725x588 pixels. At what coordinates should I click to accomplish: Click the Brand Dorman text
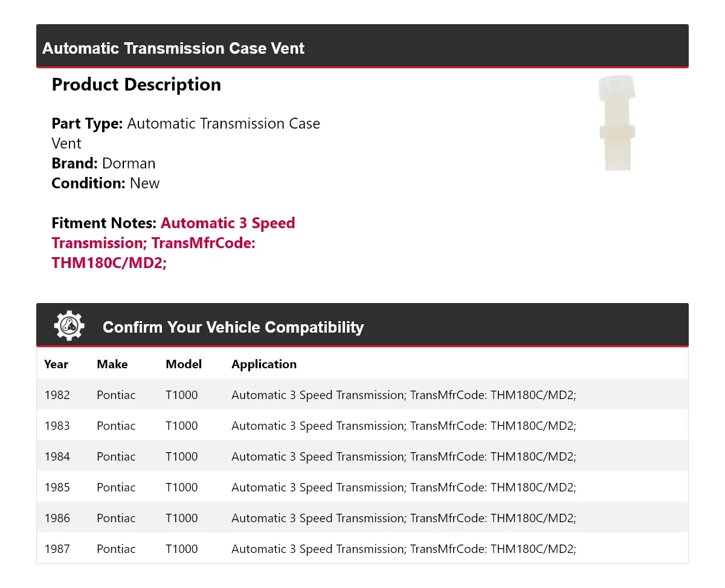point(104,163)
